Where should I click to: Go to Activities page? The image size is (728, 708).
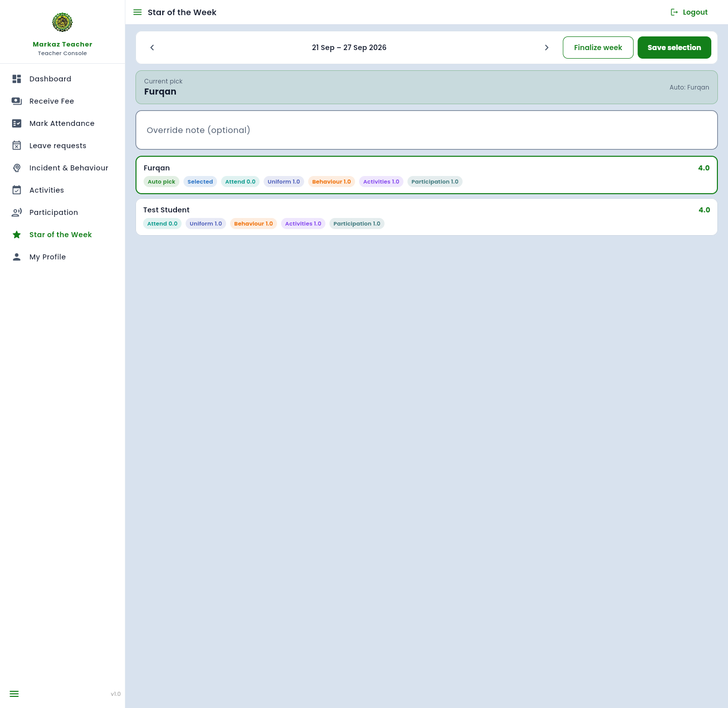coord(63,190)
